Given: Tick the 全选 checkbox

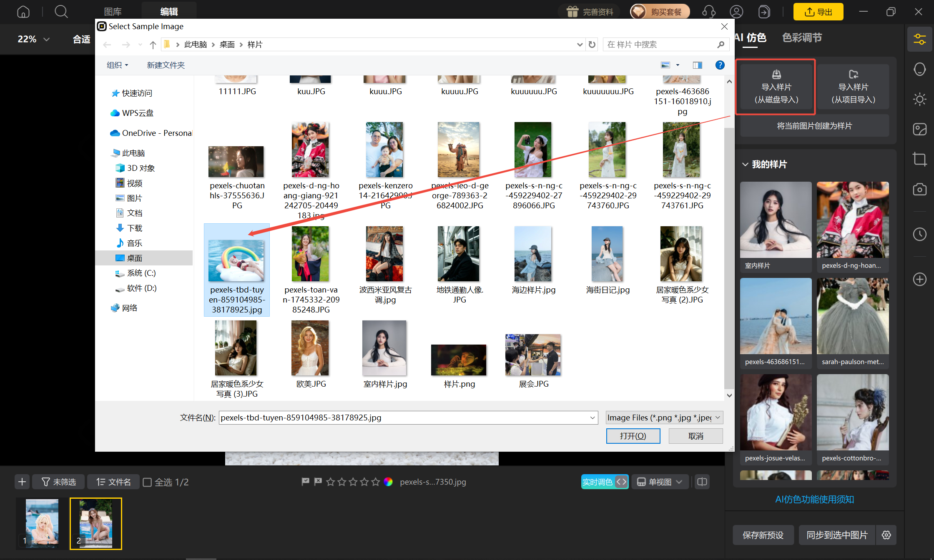Looking at the screenshot, I should 147,482.
